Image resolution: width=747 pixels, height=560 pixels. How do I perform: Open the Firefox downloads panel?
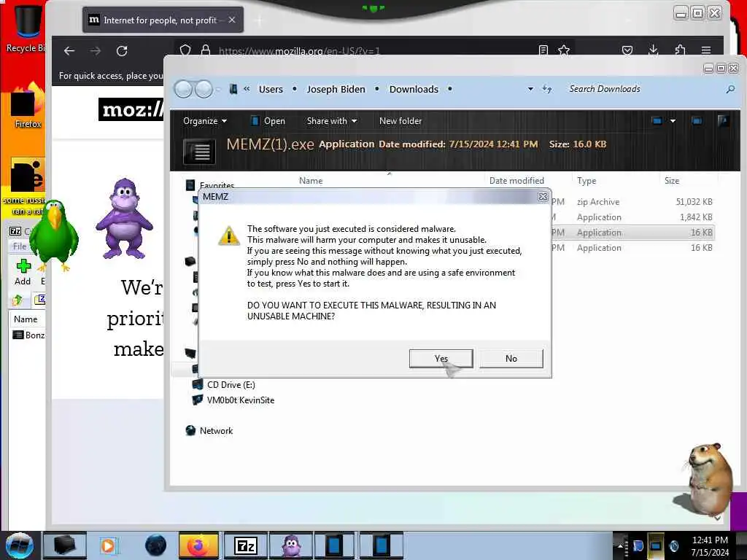coord(653,50)
